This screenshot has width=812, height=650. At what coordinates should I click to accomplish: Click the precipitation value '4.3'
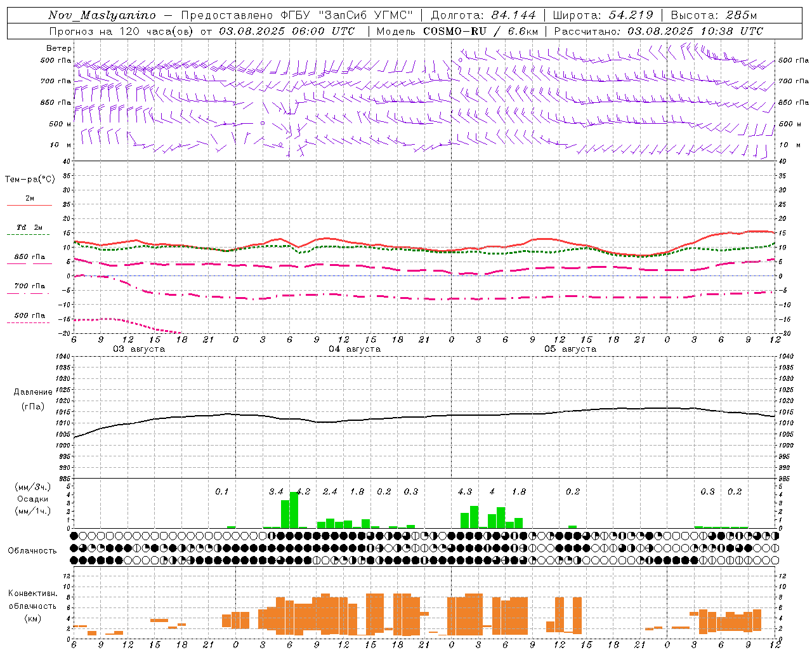pyautogui.click(x=465, y=492)
